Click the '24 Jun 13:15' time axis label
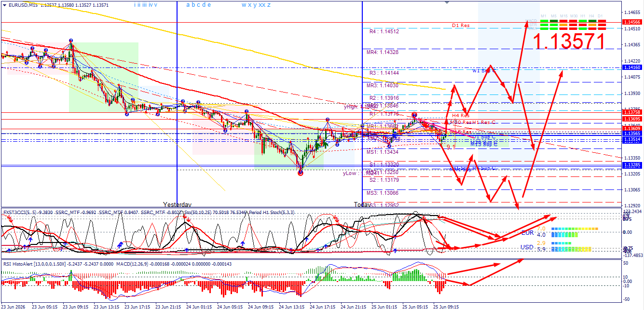This screenshot has height=310, width=644. [x=291, y=306]
